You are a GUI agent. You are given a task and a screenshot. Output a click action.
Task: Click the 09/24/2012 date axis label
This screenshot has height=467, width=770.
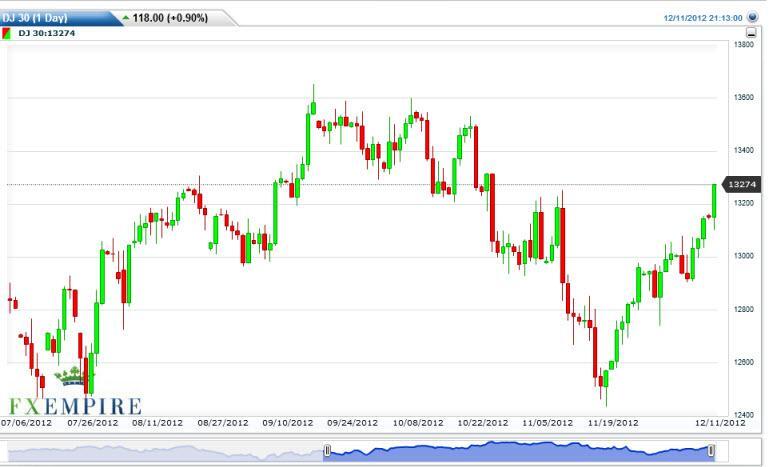(351, 423)
